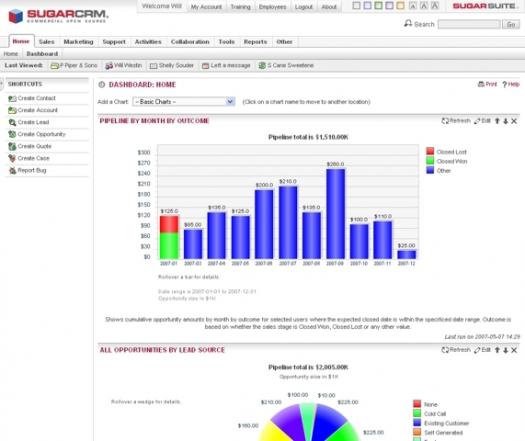
Task: Select the largest font size A icon
Action: pos(435,6)
